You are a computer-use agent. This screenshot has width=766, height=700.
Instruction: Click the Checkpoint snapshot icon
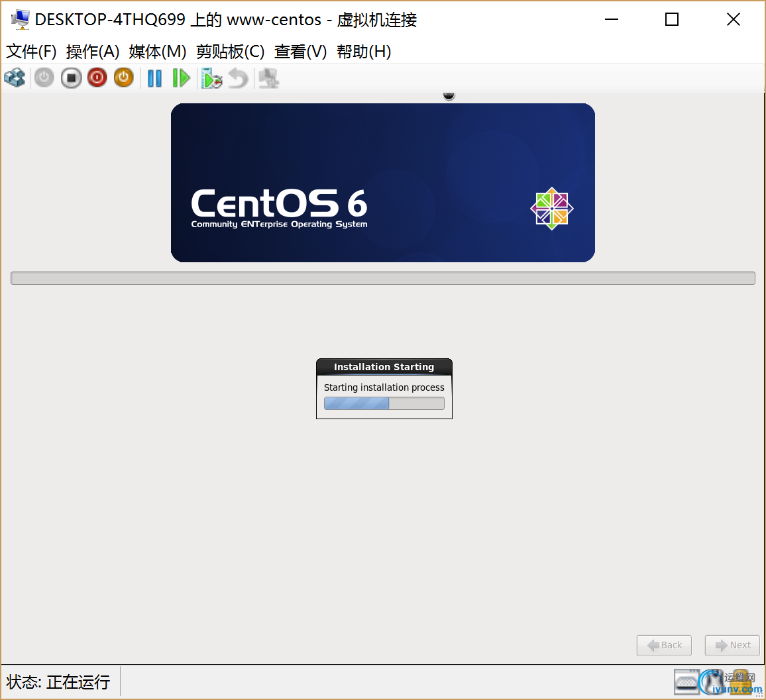[x=211, y=78]
